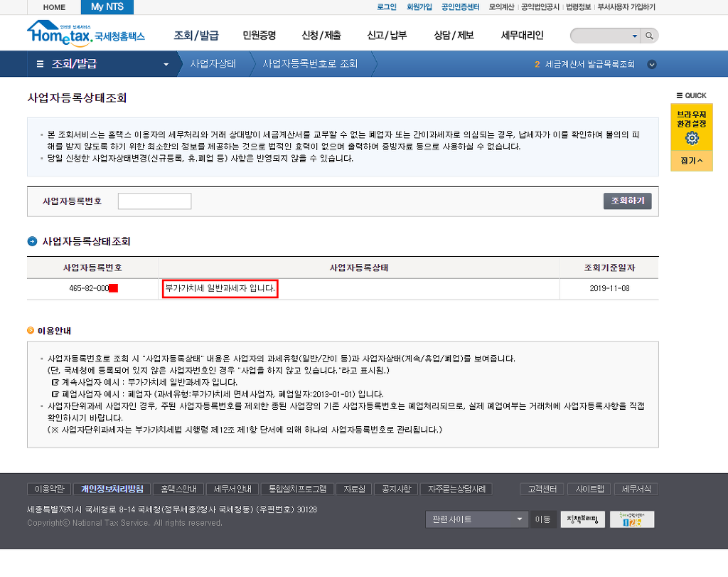Open 통합설치프로그램 footer link
Image resolution: width=728 pixels, height=577 pixels.
tap(298, 489)
